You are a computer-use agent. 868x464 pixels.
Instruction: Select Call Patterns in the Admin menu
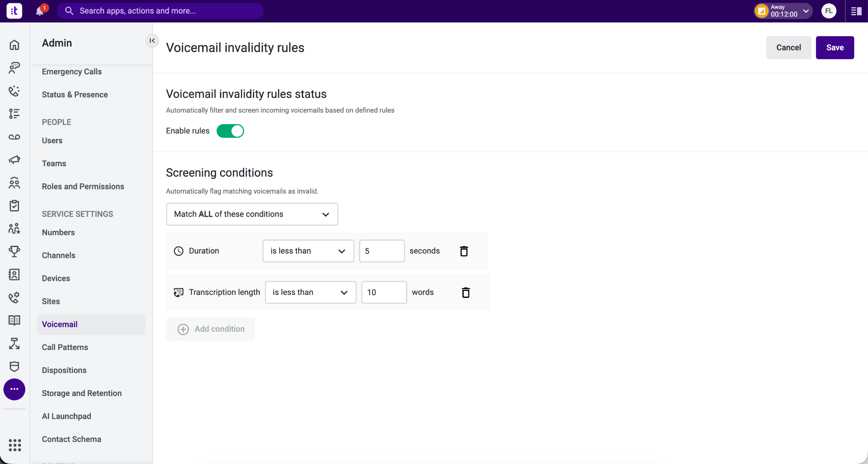[x=65, y=347]
